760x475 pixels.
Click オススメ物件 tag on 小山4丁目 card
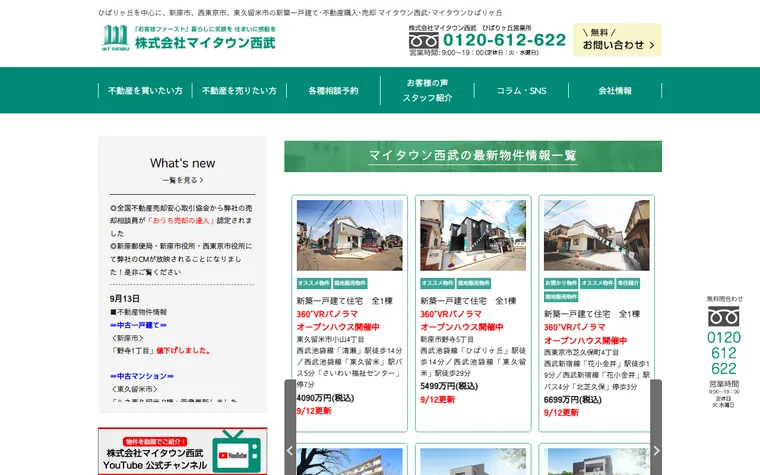coord(314,283)
